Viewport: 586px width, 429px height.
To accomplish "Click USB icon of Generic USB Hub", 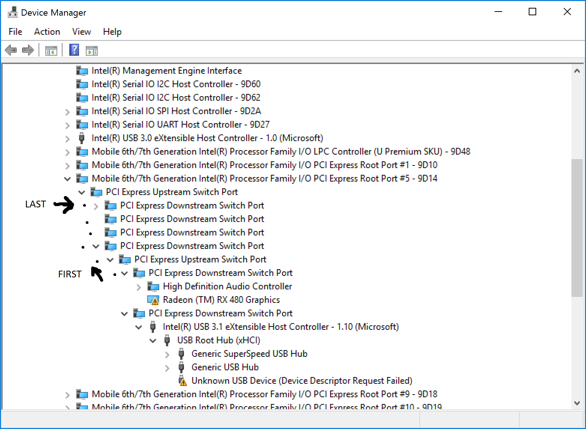I will coord(181,367).
